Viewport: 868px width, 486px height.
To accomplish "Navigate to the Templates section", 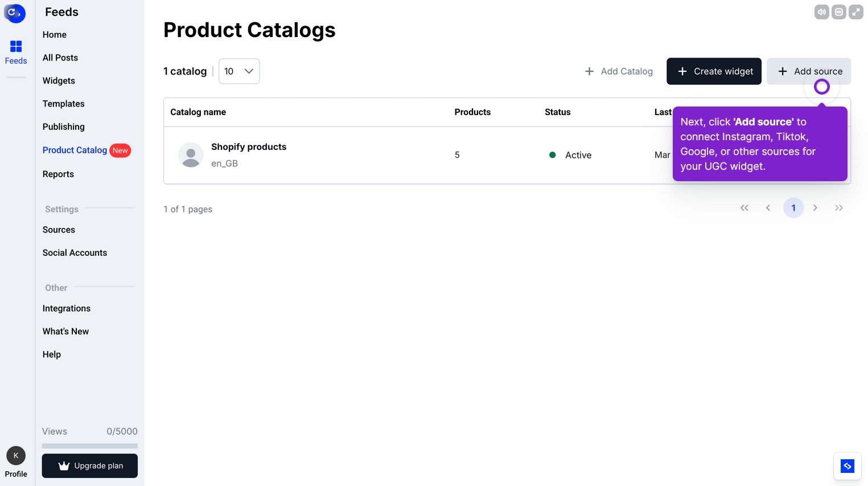I will [63, 104].
